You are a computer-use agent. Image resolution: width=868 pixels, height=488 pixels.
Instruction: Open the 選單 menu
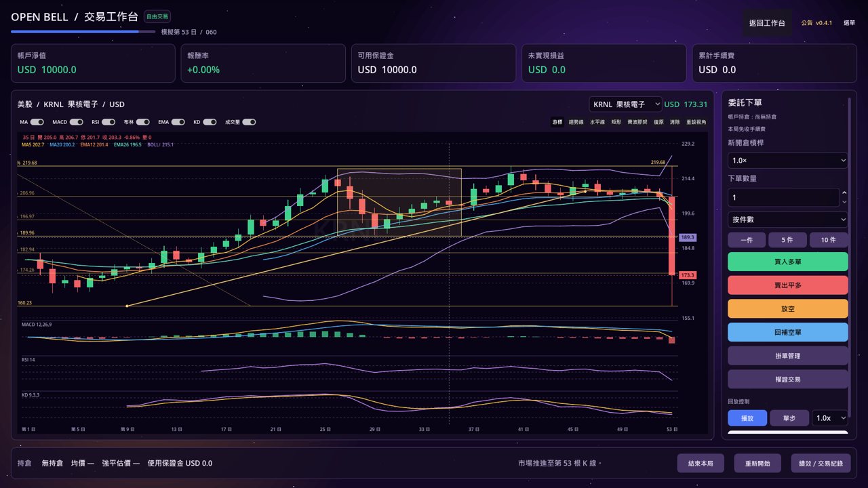click(x=849, y=23)
